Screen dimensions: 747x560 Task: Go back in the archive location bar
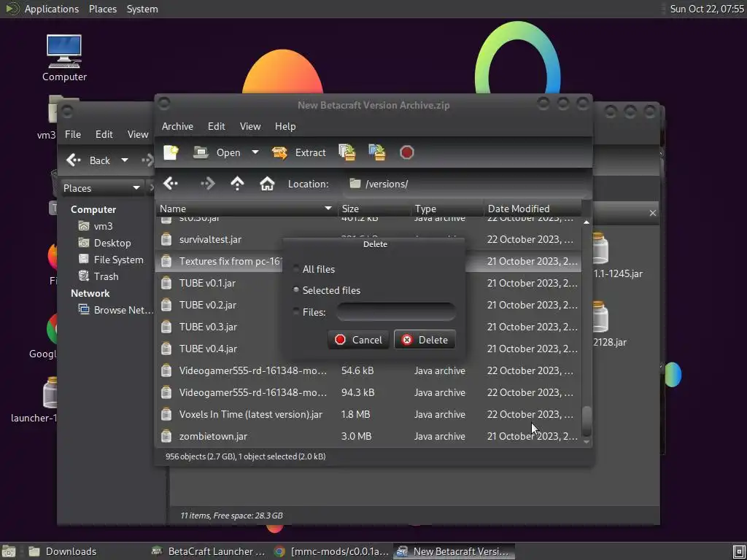171,183
